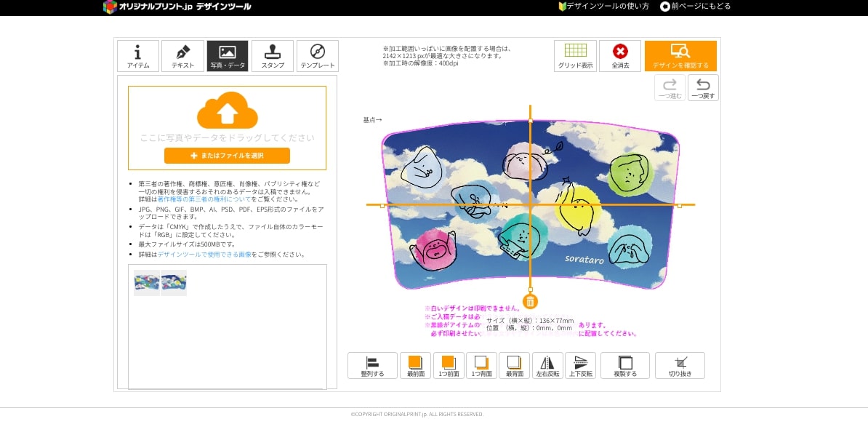Image resolution: width=868 pixels, height=435 pixels.
Task: Open デザインツールの使い方 guide
Action: click(x=603, y=6)
